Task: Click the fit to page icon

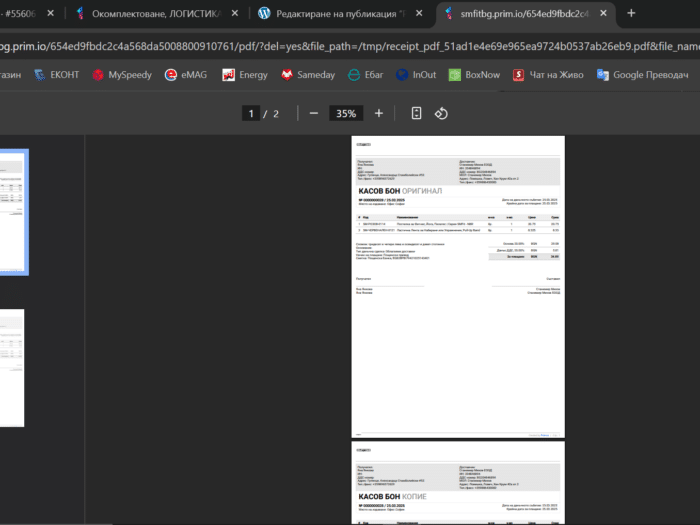Action: click(x=417, y=114)
